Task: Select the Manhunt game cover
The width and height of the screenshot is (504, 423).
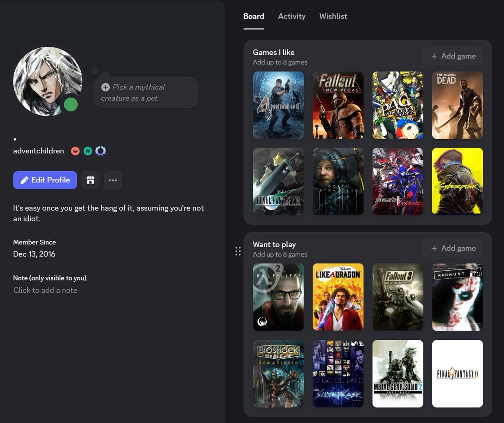Action: [x=457, y=297]
